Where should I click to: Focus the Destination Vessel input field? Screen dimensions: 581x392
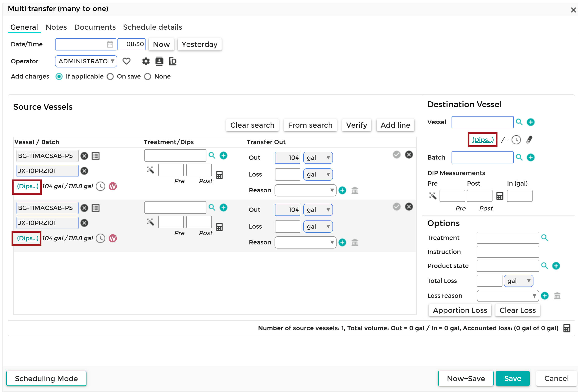483,122
